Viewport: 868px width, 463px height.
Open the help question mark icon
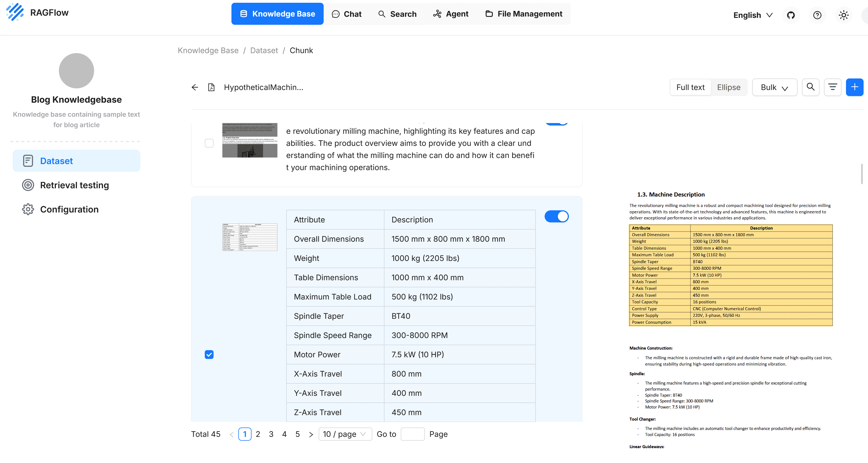(x=817, y=15)
